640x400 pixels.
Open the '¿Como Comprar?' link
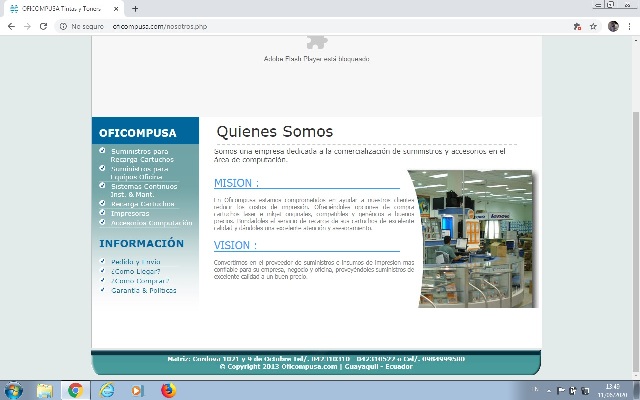pos(140,281)
